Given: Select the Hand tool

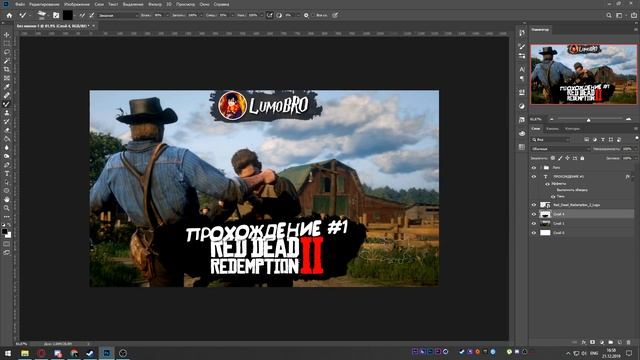Looking at the screenshot, I should click(x=7, y=200).
